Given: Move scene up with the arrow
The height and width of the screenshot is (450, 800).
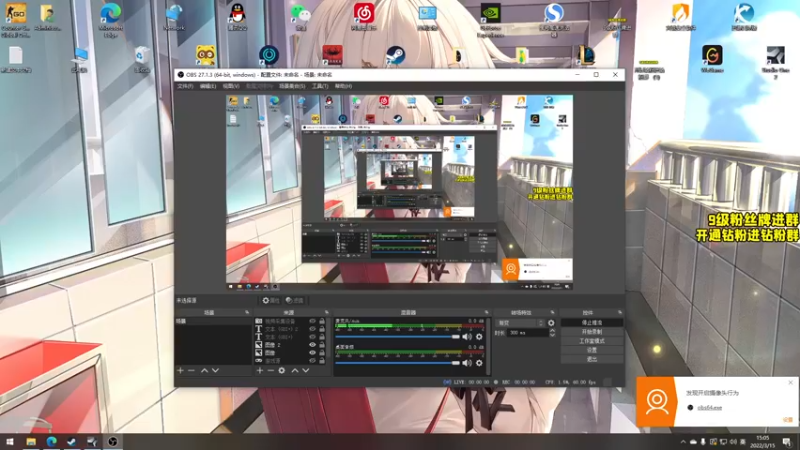Looking at the screenshot, I should [x=204, y=370].
